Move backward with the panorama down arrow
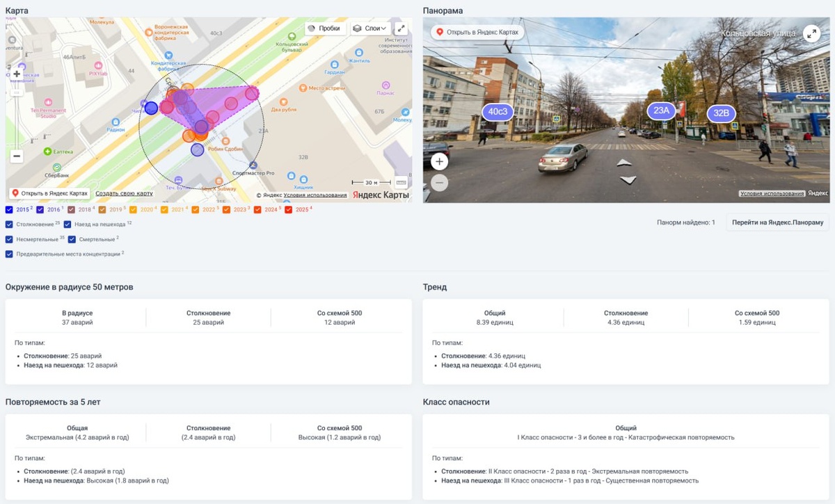The image size is (835, 504). (628, 180)
